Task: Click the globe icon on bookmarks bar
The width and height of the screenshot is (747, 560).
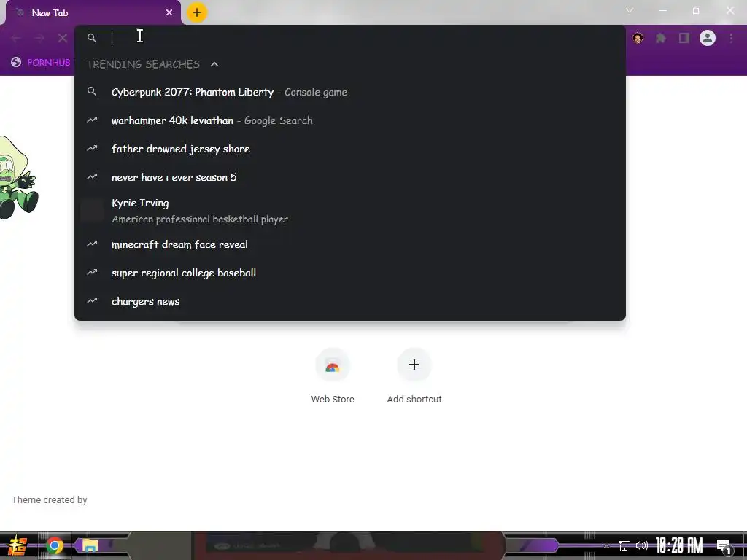Action: click(16, 62)
